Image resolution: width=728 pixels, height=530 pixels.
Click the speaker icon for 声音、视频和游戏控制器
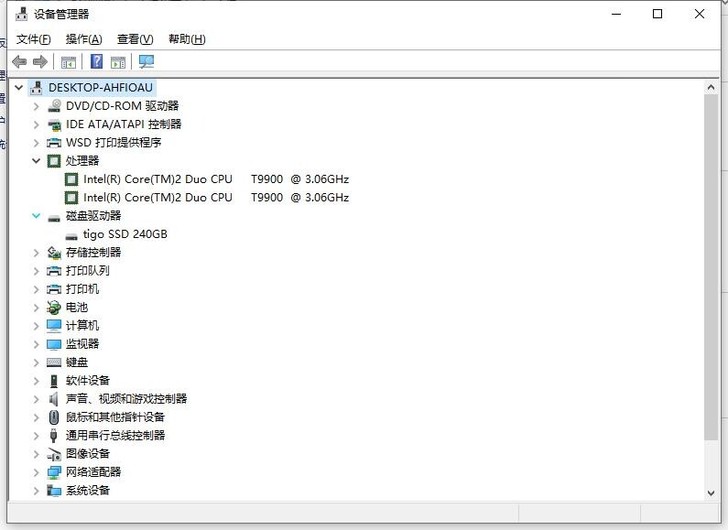(x=54, y=399)
